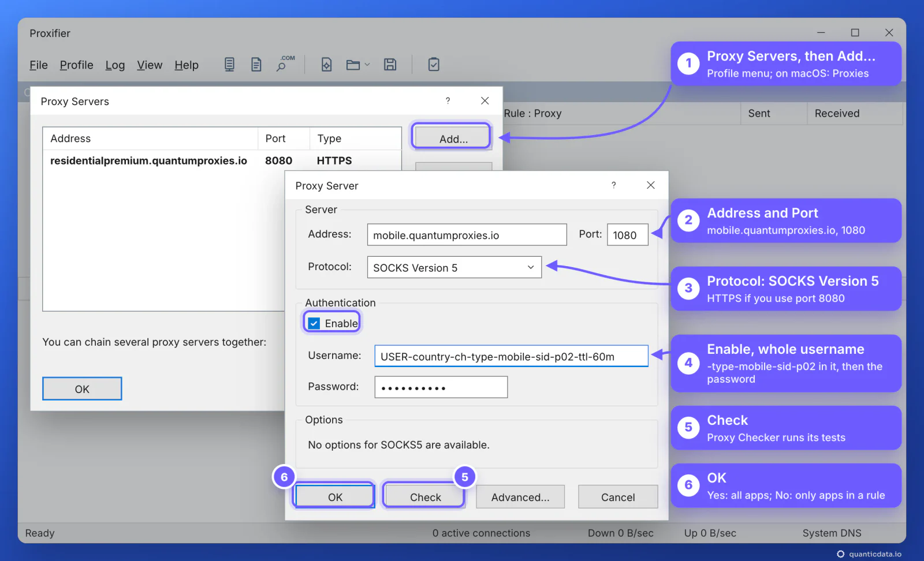Open the Log menu

coord(115,65)
